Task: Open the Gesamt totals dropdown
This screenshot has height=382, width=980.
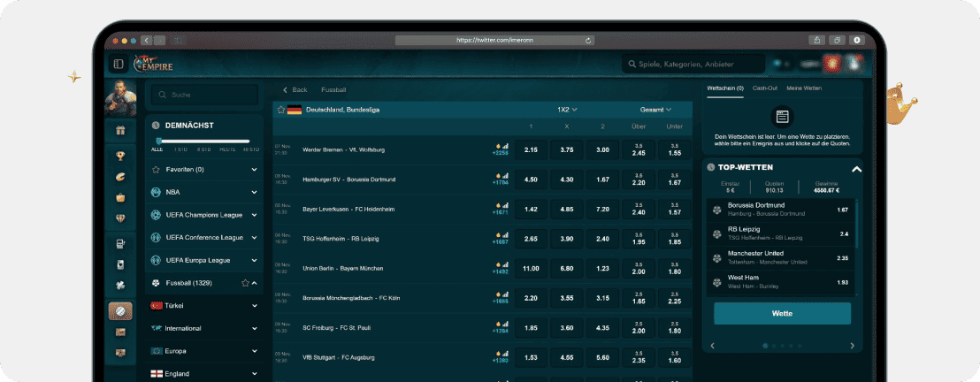Action: coord(655,110)
